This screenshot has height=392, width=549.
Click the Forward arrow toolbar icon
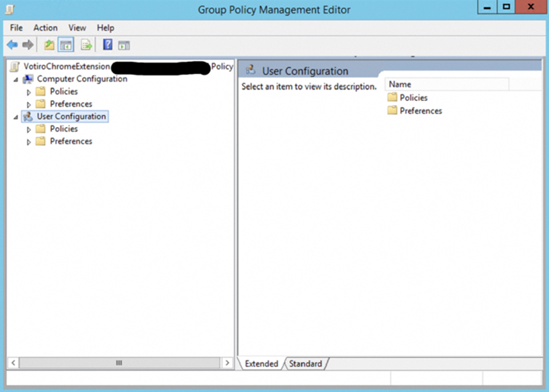click(28, 45)
